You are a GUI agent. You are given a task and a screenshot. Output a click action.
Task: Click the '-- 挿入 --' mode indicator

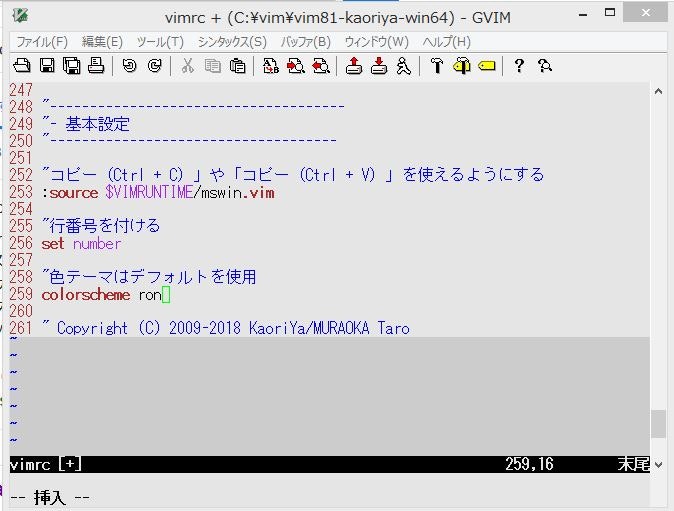50,498
